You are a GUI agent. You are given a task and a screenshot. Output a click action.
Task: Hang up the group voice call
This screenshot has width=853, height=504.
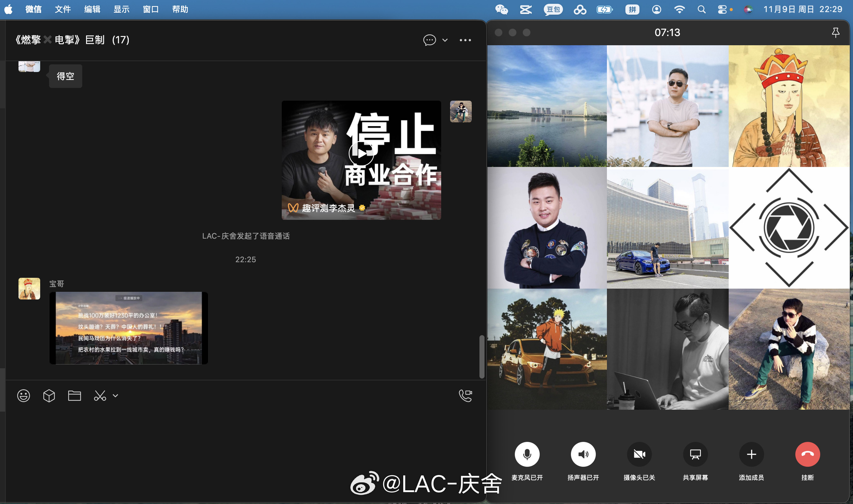[x=807, y=454]
